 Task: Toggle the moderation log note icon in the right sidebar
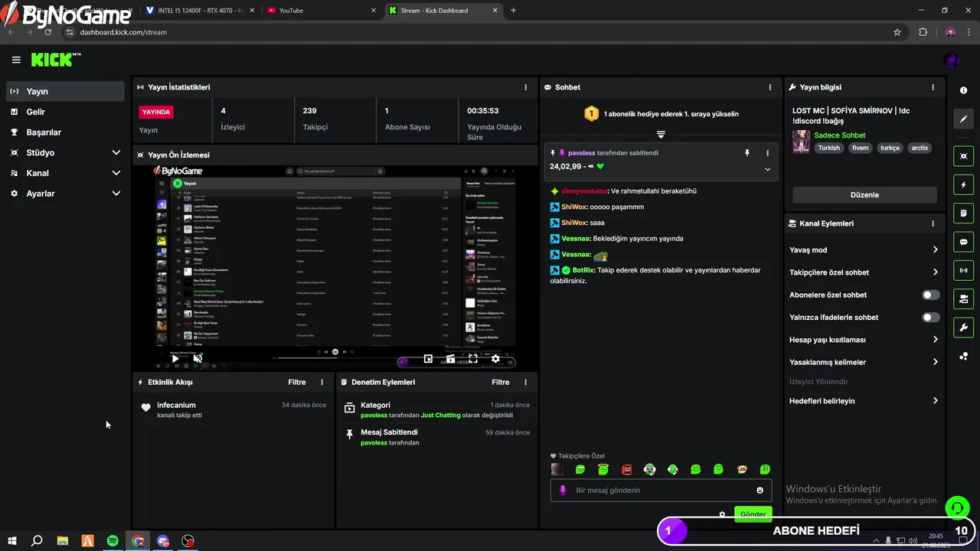[963, 213]
